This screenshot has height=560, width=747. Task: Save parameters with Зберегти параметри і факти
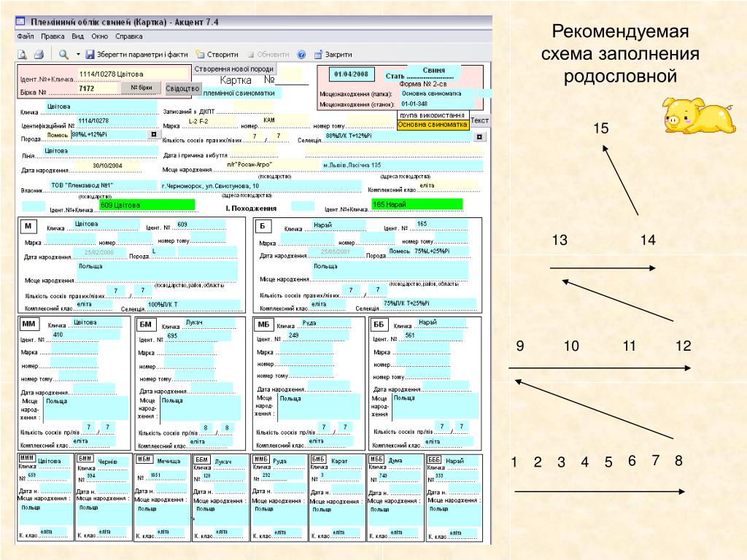(136, 54)
